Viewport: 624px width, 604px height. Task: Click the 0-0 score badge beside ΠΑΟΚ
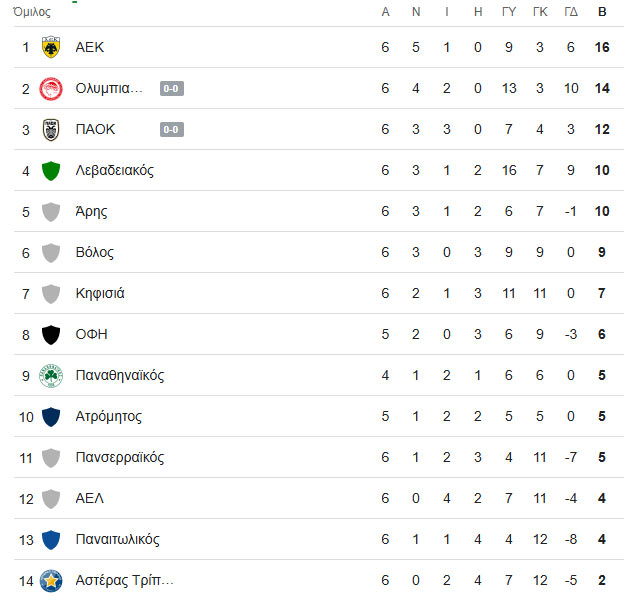[x=171, y=129]
